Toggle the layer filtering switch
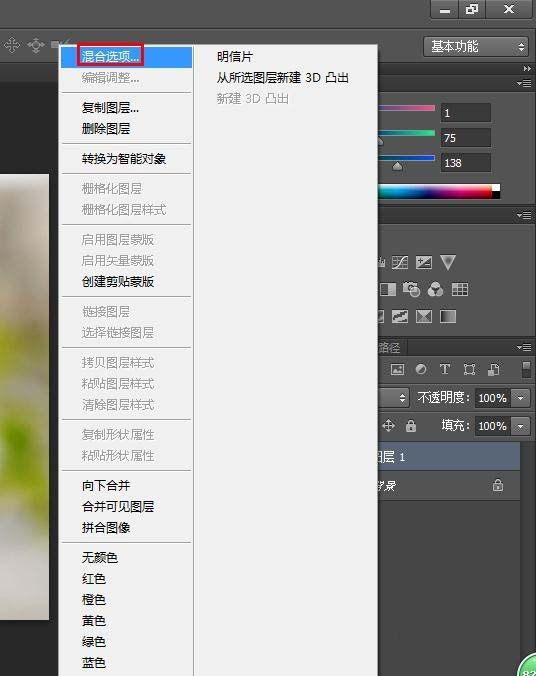Image resolution: width=536 pixels, height=676 pixels. pyautogui.click(x=526, y=370)
